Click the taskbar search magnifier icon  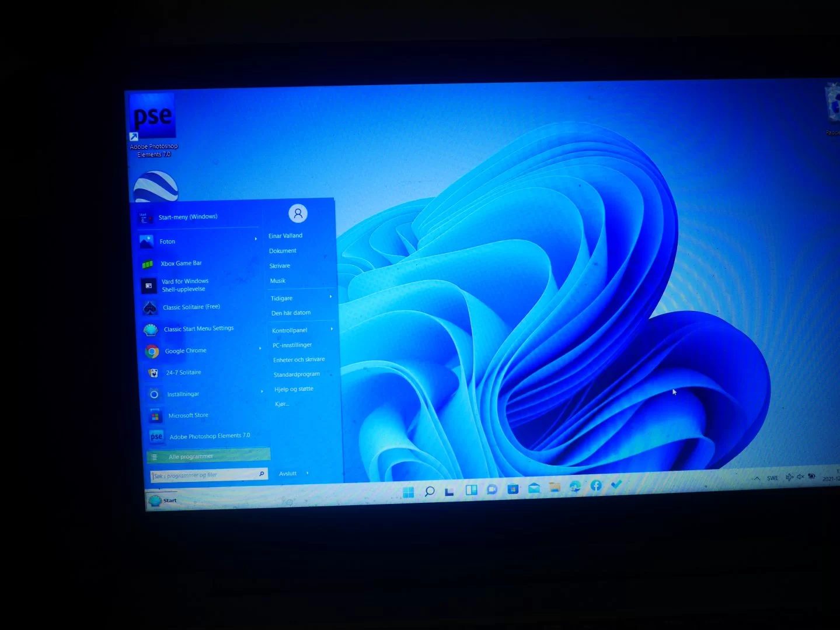tap(430, 491)
